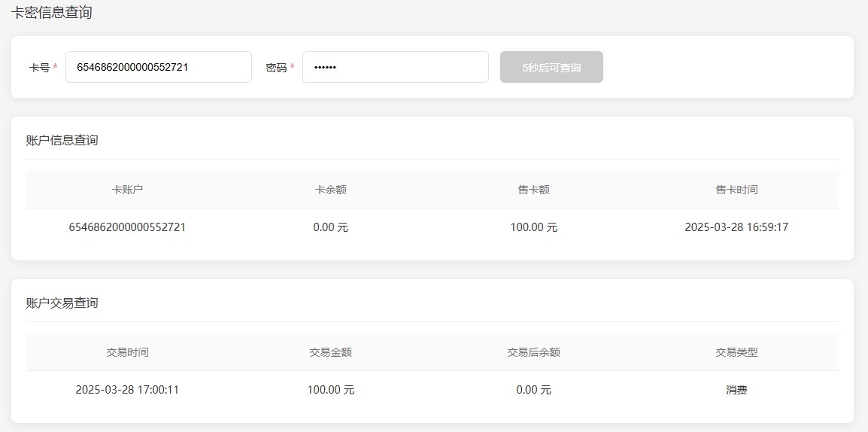Select the 交易金额 column header
This screenshot has width=868, height=432.
(x=330, y=352)
